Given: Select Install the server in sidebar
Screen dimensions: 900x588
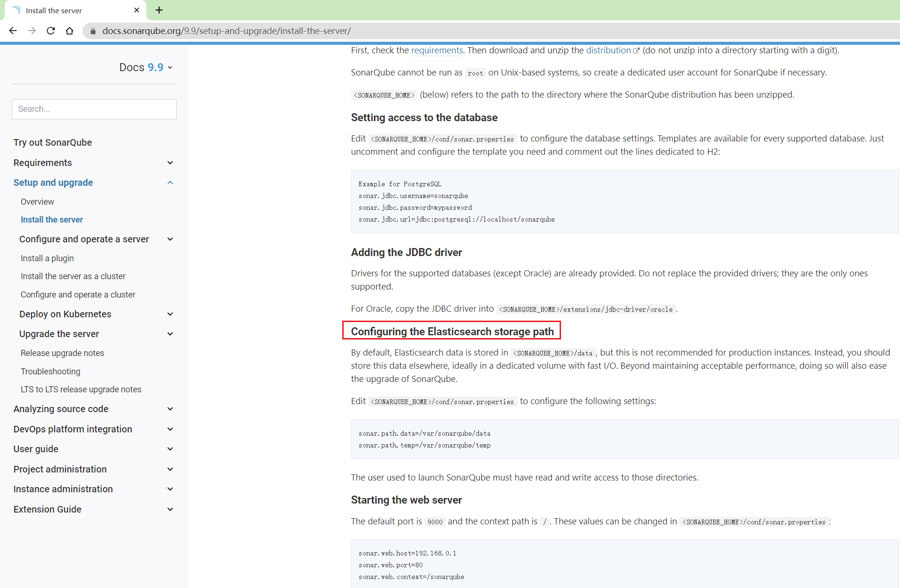Looking at the screenshot, I should tap(52, 220).
